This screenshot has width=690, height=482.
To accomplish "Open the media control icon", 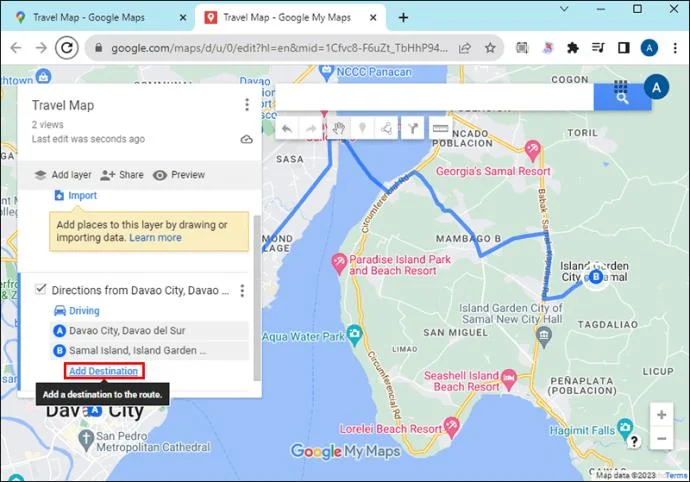I will point(598,48).
